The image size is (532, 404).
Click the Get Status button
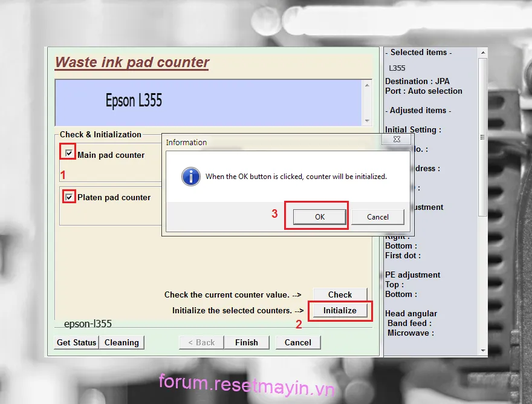click(x=76, y=342)
